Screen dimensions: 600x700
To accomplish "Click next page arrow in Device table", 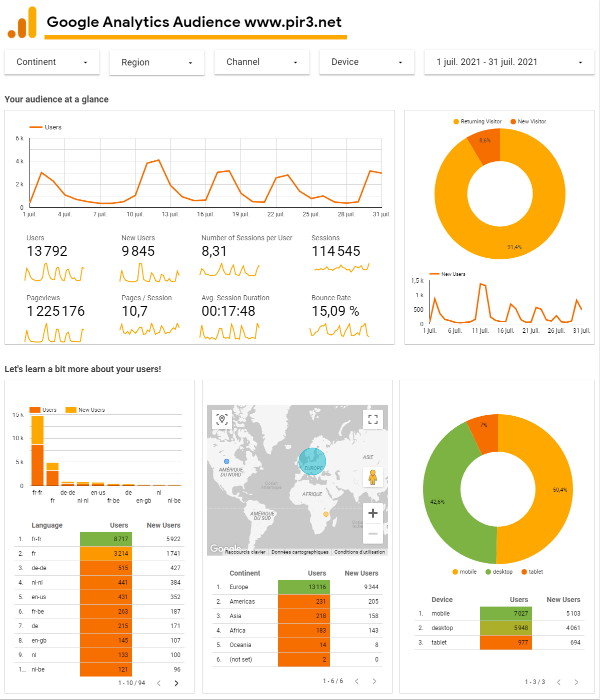I will [x=576, y=682].
